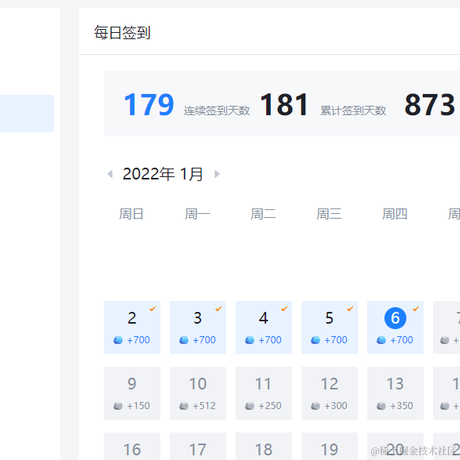460x460 pixels.
Task: Click orange checkmark on day 2
Action: 153,309
